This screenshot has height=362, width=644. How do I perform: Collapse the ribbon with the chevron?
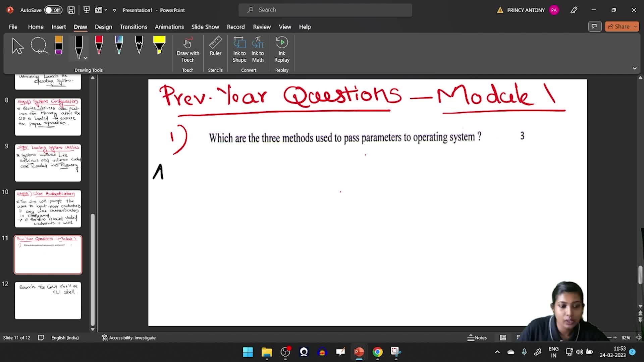click(635, 68)
